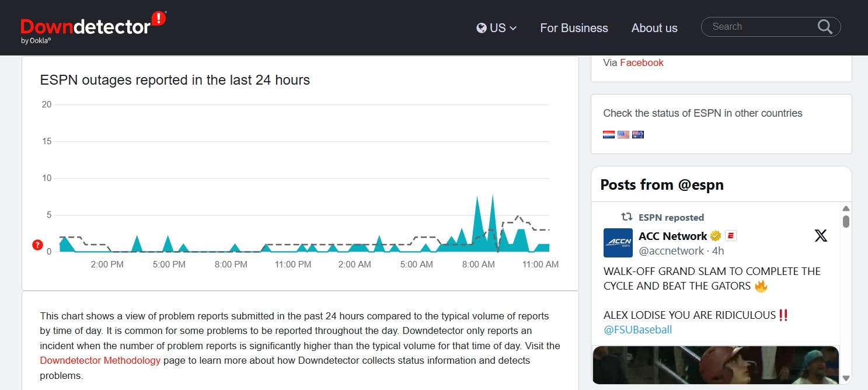
Task: Click the X logo in the ACC Network post
Action: [821, 235]
